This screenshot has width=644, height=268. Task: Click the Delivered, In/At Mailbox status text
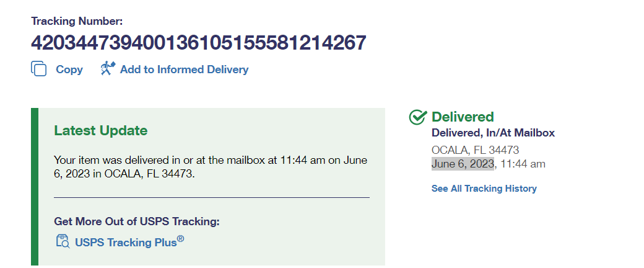[493, 133]
